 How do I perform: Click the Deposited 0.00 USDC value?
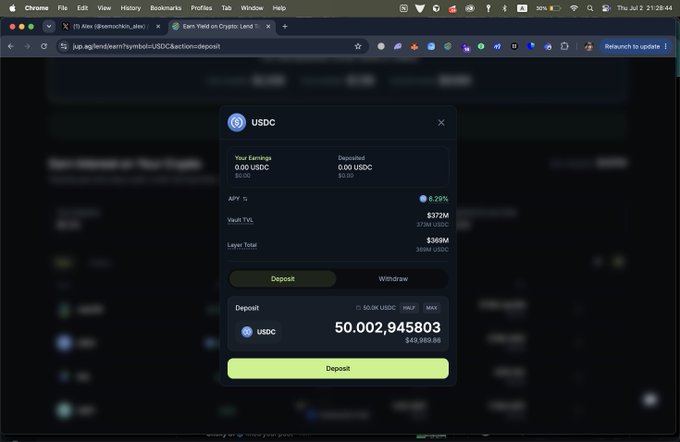pos(355,167)
